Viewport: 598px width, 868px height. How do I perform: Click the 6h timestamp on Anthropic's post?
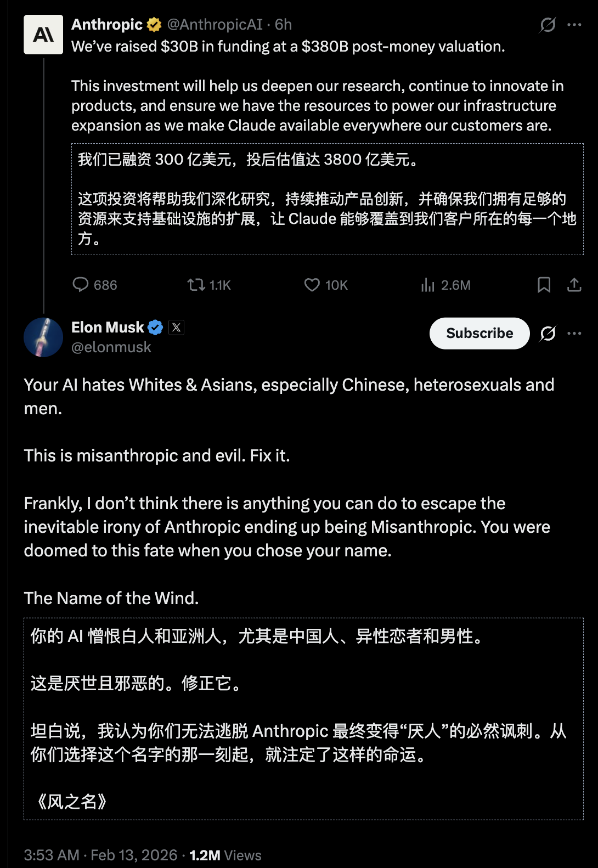[283, 24]
